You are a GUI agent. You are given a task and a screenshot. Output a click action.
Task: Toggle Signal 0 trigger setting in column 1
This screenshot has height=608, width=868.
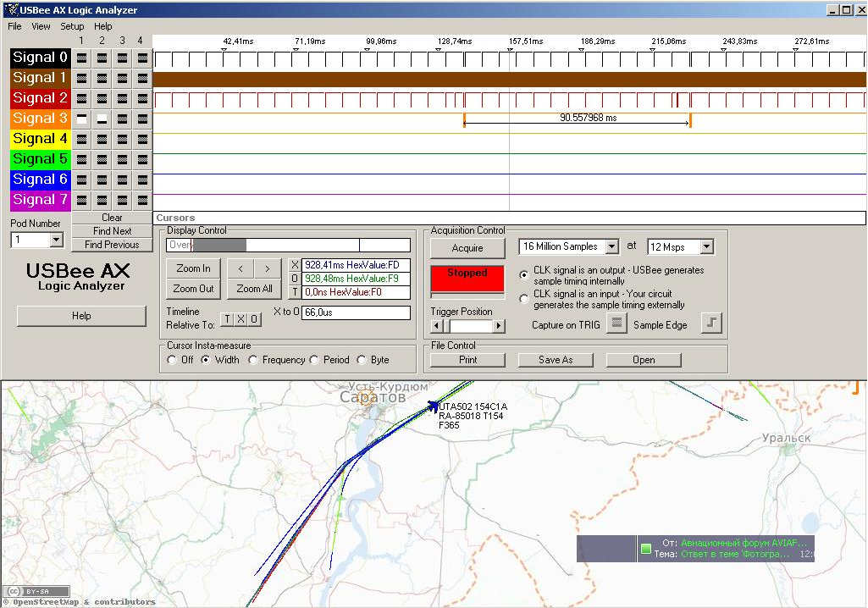[81, 58]
